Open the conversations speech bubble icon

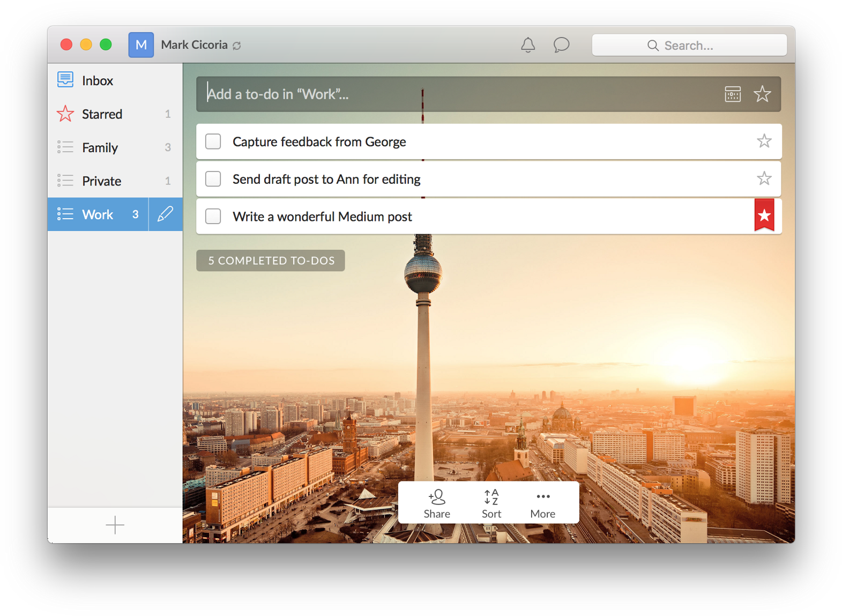[x=561, y=45]
